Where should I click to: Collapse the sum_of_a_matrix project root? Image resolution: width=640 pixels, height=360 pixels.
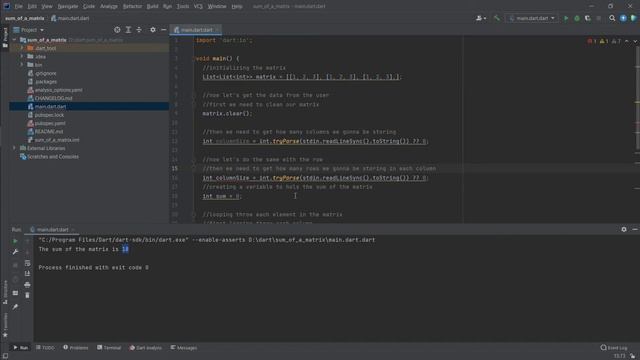pos(14,40)
